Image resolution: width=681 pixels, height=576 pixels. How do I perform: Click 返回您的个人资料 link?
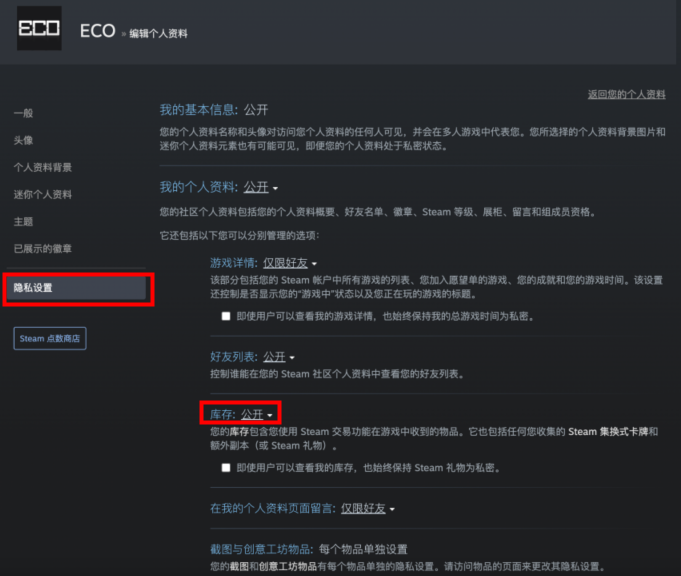point(626,94)
